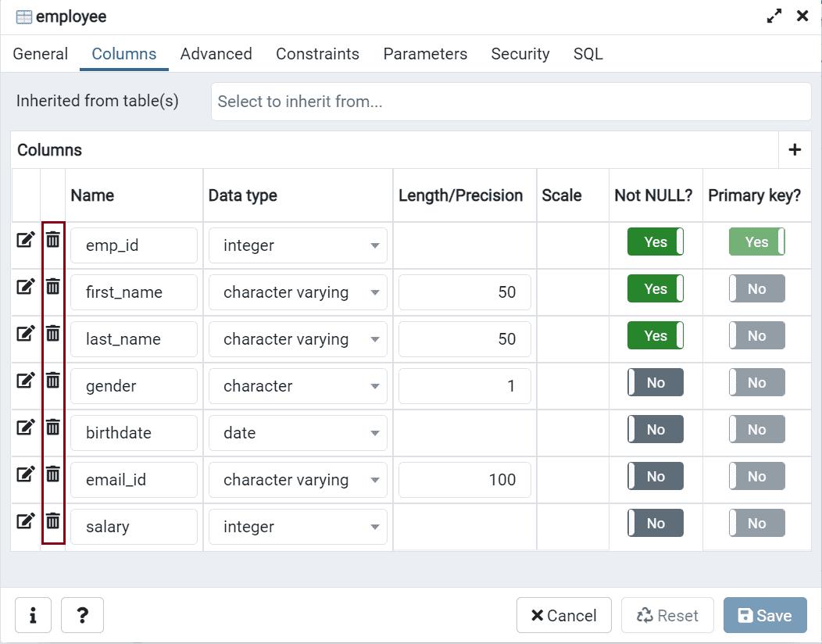Expand birthdate data type dropdown

click(297, 433)
